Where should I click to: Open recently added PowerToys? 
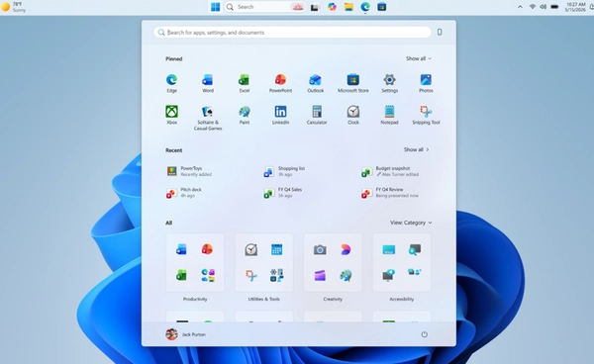pos(189,171)
